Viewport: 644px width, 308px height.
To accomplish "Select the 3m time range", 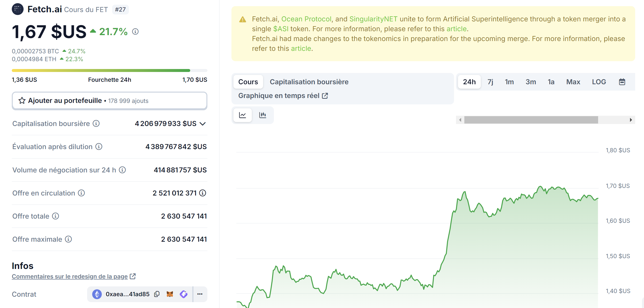I will point(531,82).
